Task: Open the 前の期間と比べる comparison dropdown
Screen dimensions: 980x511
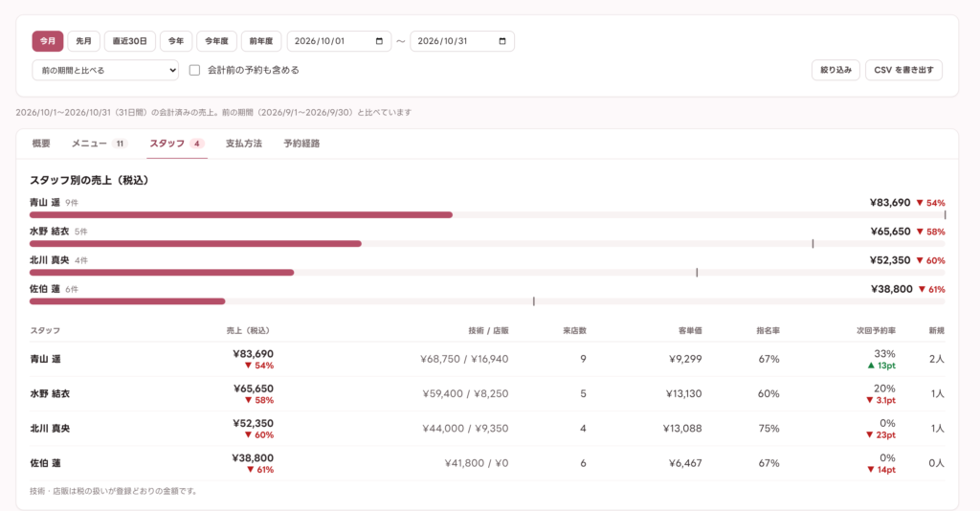Action: pyautogui.click(x=105, y=70)
